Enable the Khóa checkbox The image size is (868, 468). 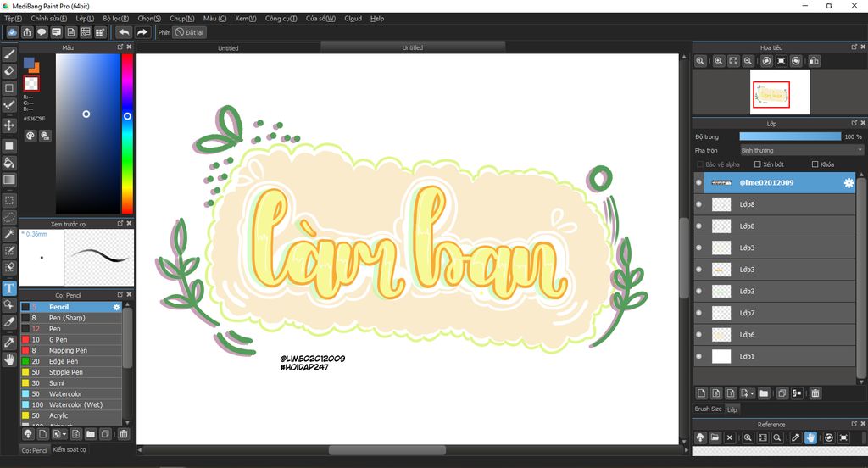point(815,164)
